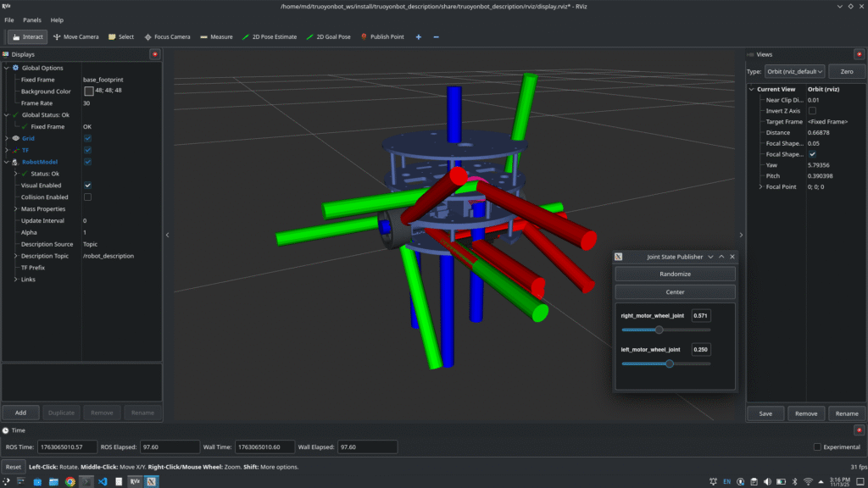Toggle the Invert Z Axis checkbox
The width and height of the screenshot is (868, 488).
812,111
